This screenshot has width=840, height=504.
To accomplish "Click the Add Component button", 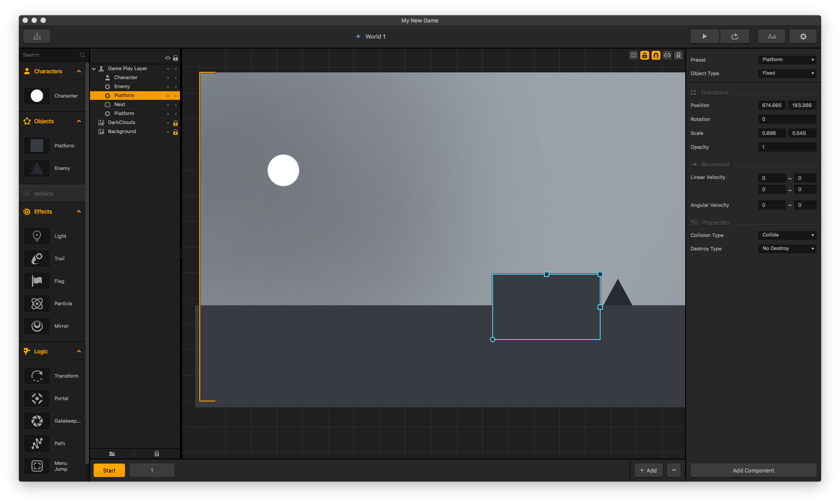I will pos(753,470).
